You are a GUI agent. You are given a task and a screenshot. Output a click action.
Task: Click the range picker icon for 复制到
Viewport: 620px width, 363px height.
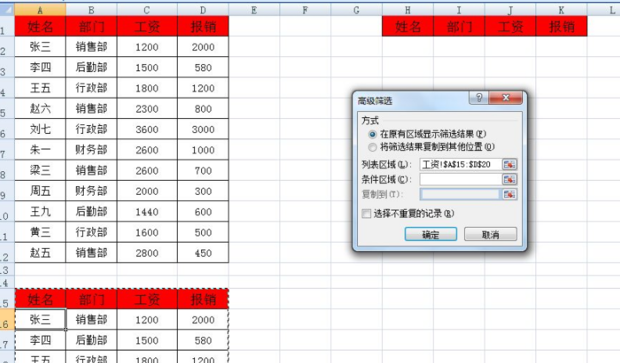pos(509,194)
